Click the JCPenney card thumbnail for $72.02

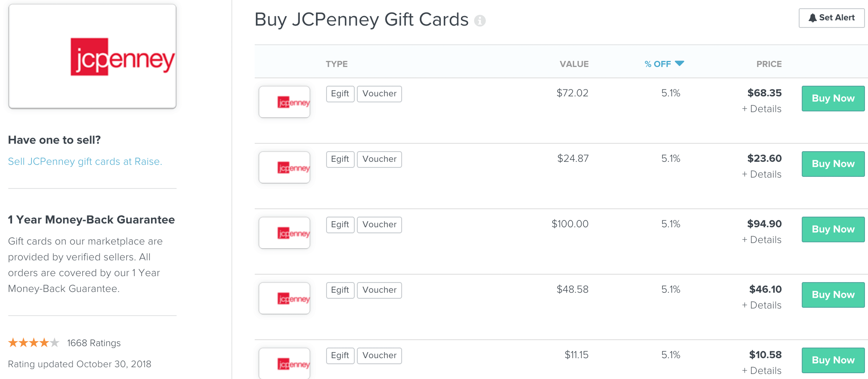[x=284, y=102]
